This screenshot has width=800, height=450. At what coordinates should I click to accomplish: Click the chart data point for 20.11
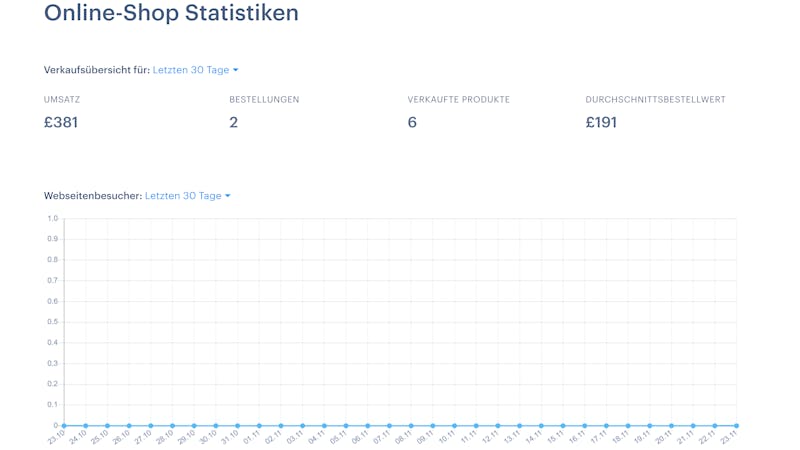tap(671, 426)
